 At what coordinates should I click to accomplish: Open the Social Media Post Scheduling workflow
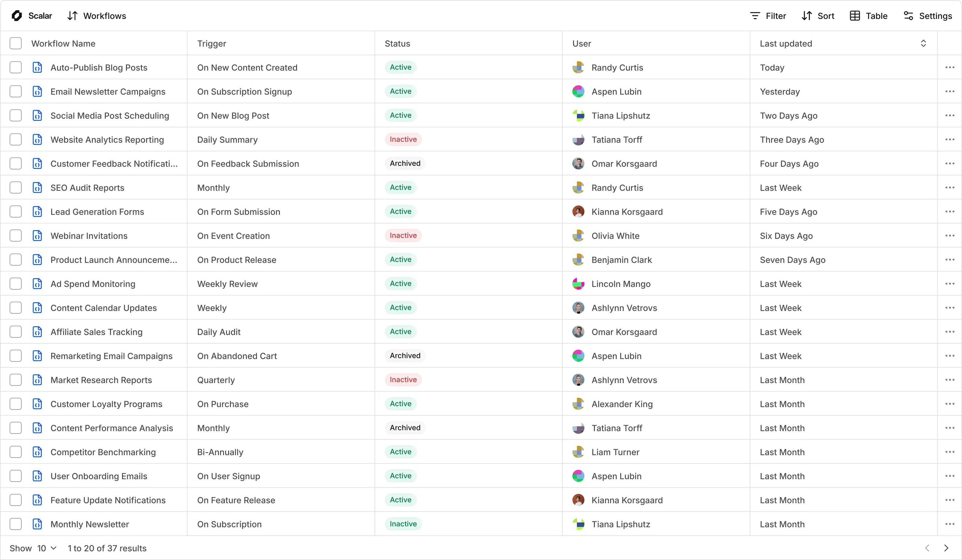pyautogui.click(x=109, y=116)
